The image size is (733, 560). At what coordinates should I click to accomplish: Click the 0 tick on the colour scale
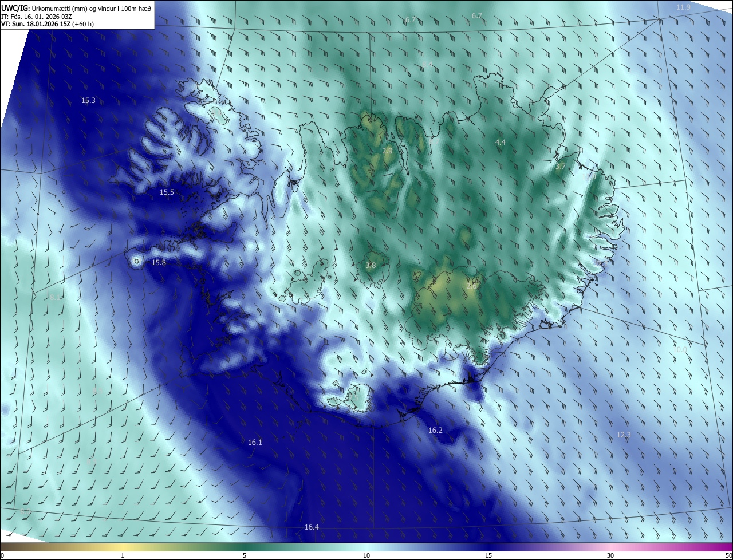tap(2, 556)
